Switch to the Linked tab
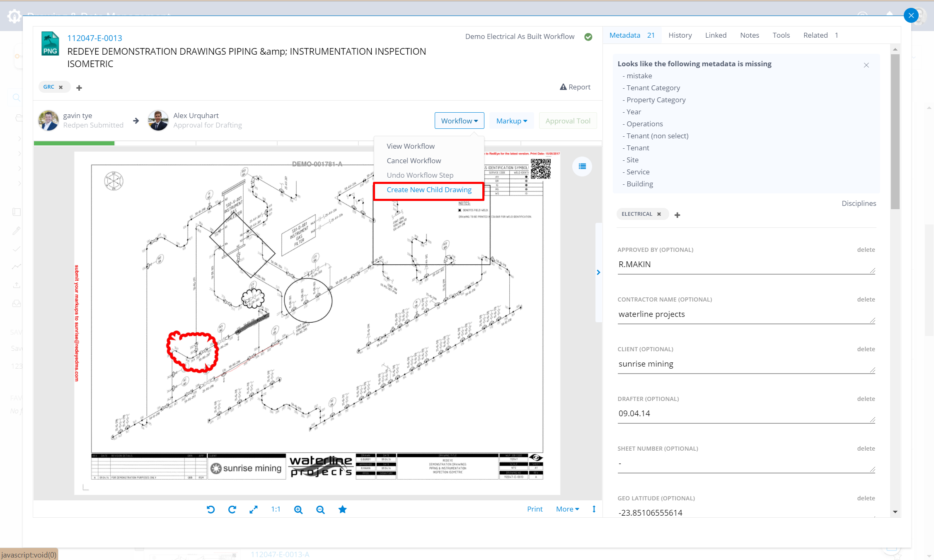This screenshot has height=560, width=934. tap(716, 35)
